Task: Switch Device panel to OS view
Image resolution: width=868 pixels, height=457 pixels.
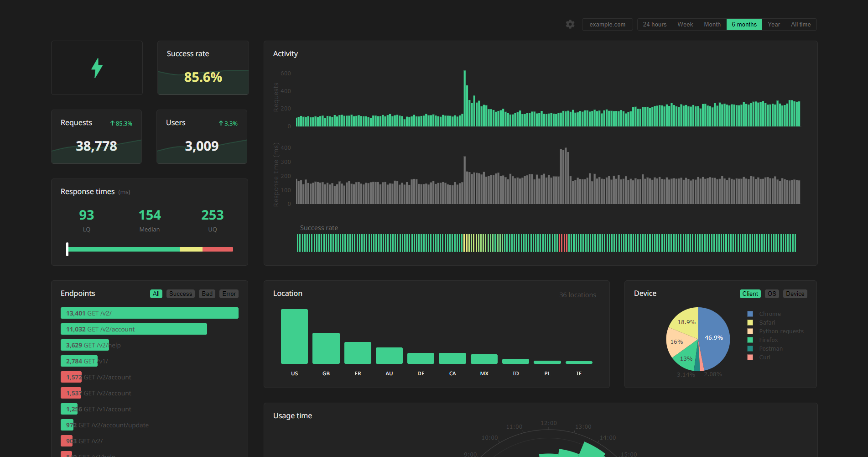Action: 771,294
